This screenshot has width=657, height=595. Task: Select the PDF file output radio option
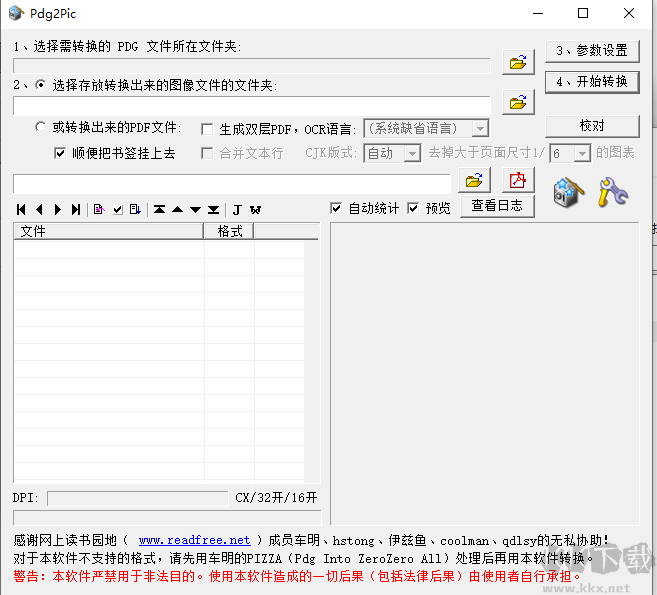[x=41, y=127]
